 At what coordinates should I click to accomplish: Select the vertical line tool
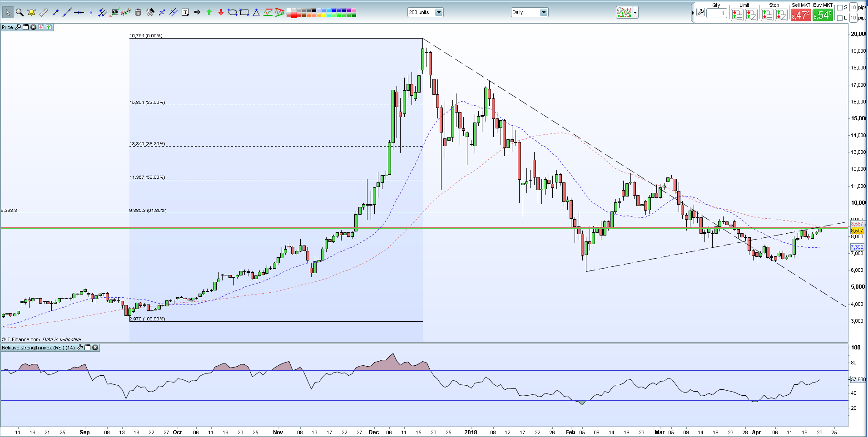(x=91, y=13)
